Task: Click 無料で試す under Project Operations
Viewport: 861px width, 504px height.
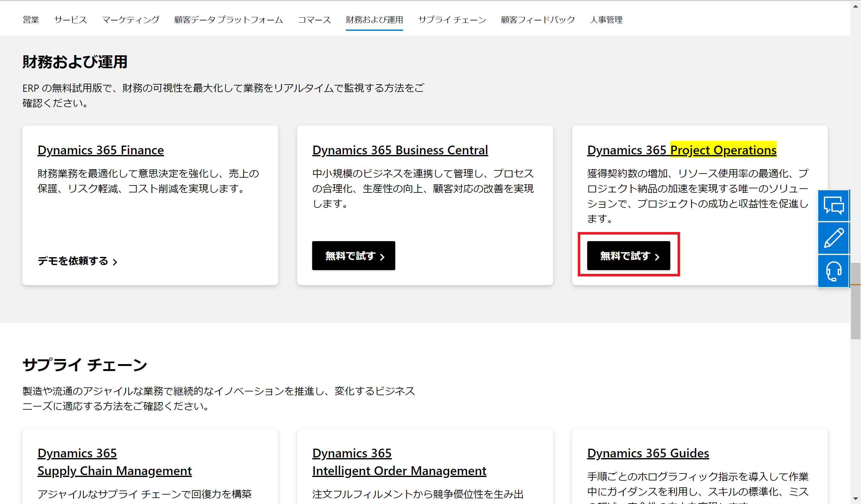Action: pos(628,255)
